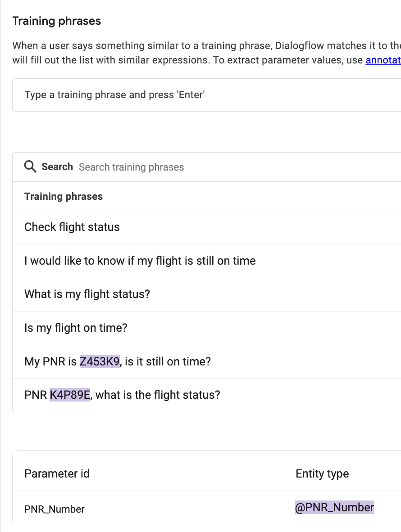The height and width of the screenshot is (532, 401).
Task: Click the 'Entity type' column header
Action: 322,474
